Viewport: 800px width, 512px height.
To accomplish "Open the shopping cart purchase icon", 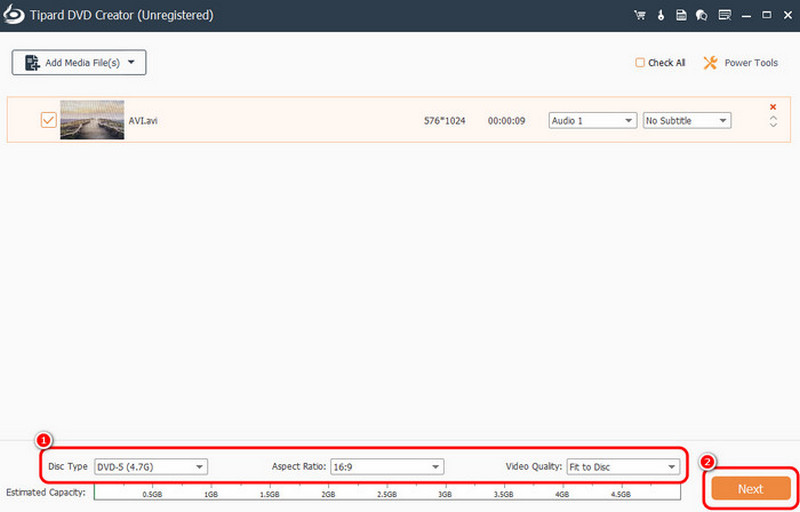I will (x=639, y=15).
